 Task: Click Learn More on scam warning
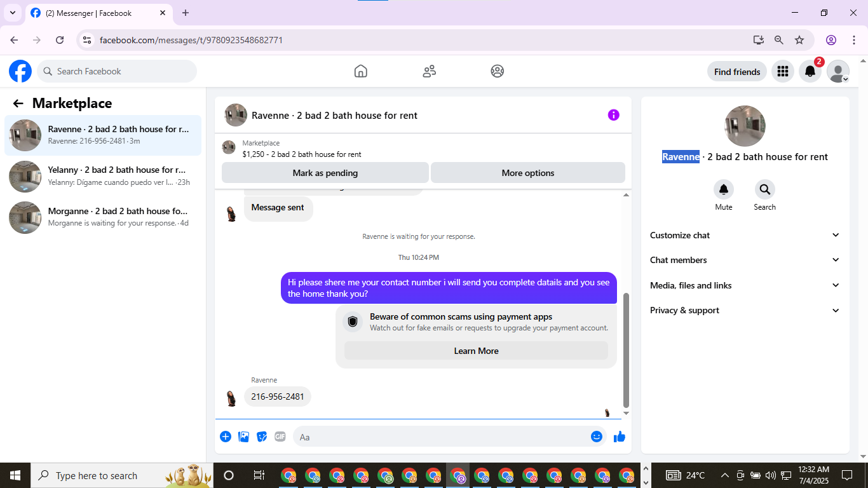pos(476,351)
